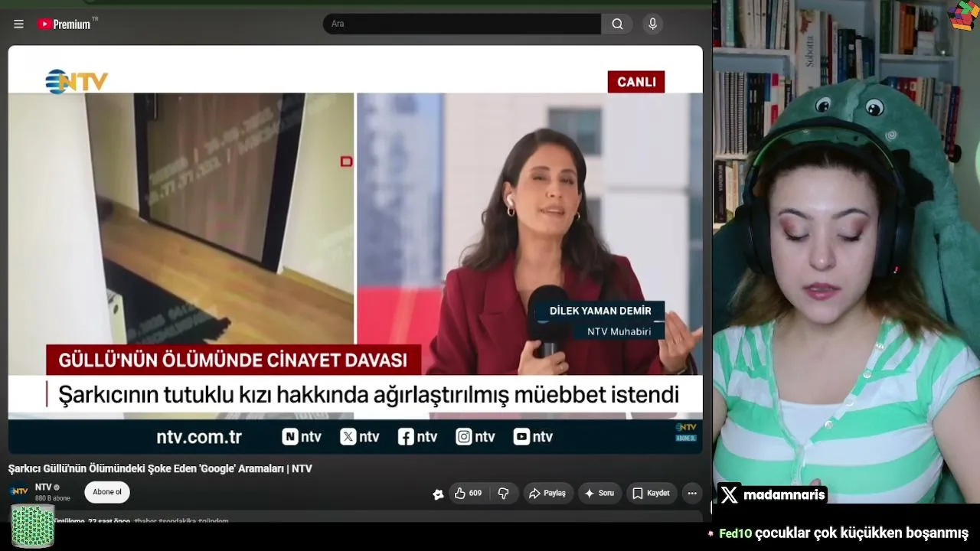Focus the Ara search field
This screenshot has width=980, height=551.
click(462, 24)
